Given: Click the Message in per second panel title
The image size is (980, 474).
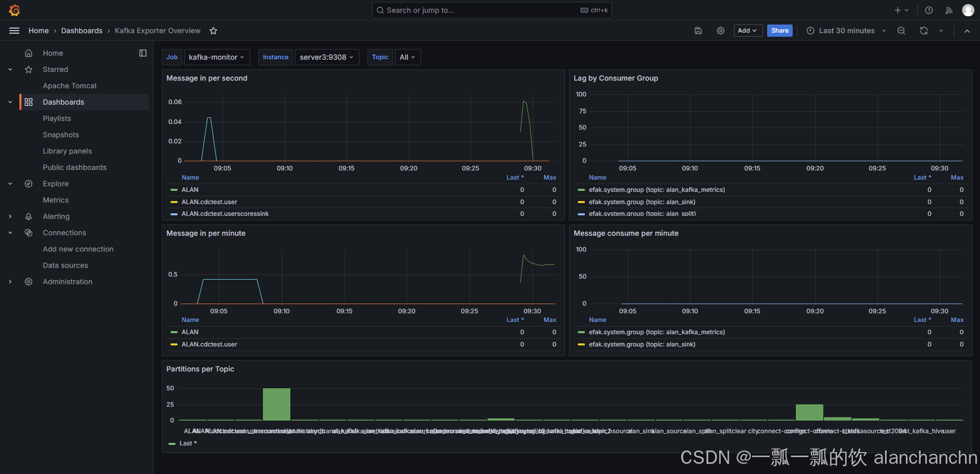Looking at the screenshot, I should click(207, 78).
